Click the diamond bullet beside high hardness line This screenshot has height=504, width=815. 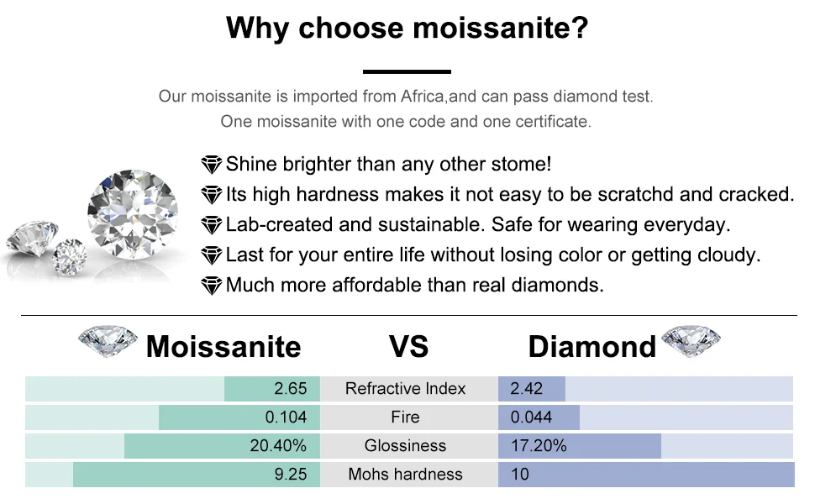coord(211,194)
